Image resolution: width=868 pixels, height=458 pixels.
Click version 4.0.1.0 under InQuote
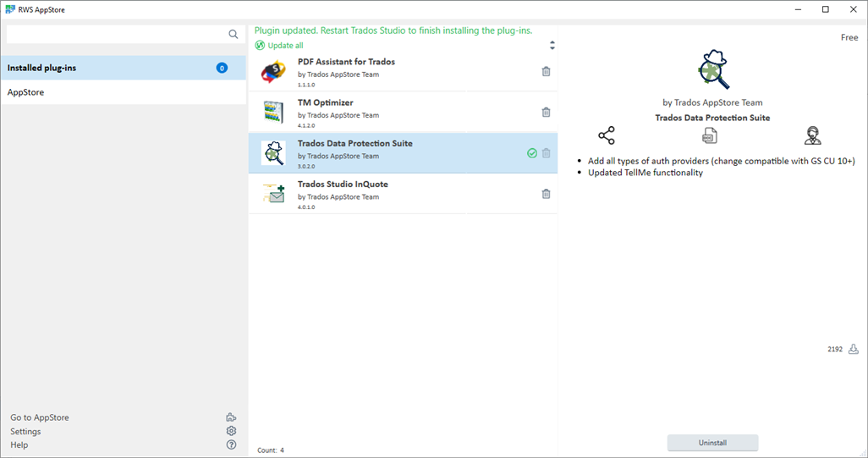pos(306,207)
